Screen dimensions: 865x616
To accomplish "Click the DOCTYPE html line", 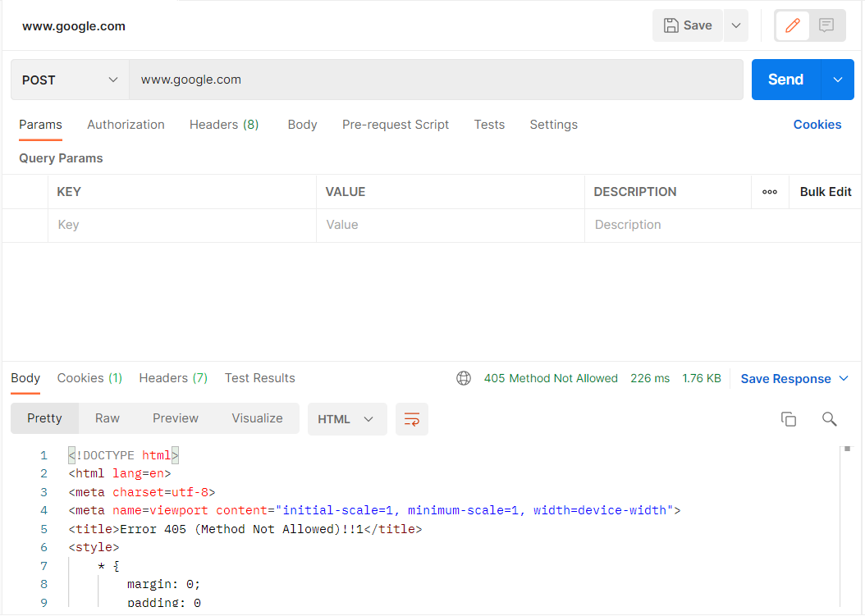I will click(x=124, y=455).
